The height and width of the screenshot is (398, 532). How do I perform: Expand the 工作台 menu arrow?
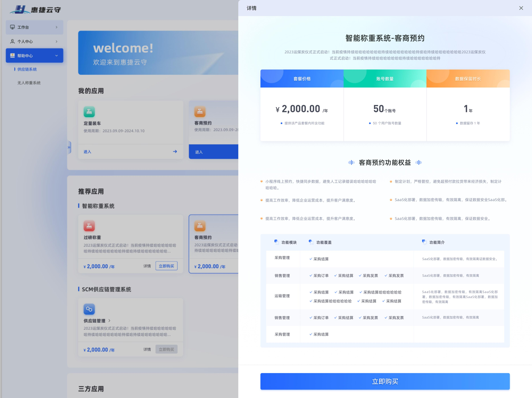tap(57, 27)
